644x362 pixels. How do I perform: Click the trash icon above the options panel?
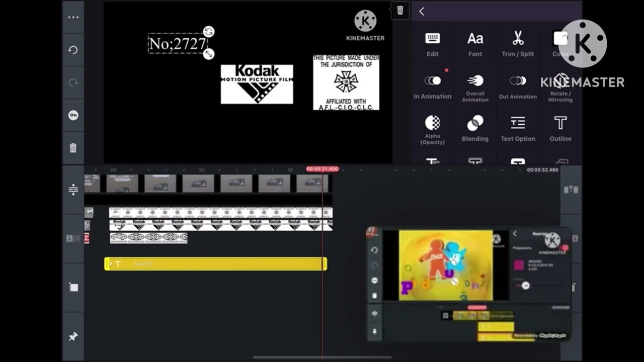(400, 11)
